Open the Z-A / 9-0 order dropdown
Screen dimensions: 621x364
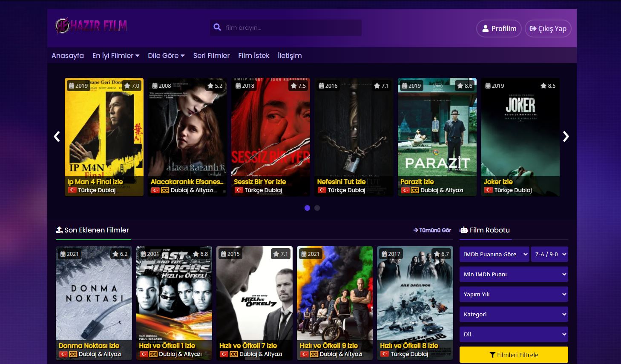point(549,254)
